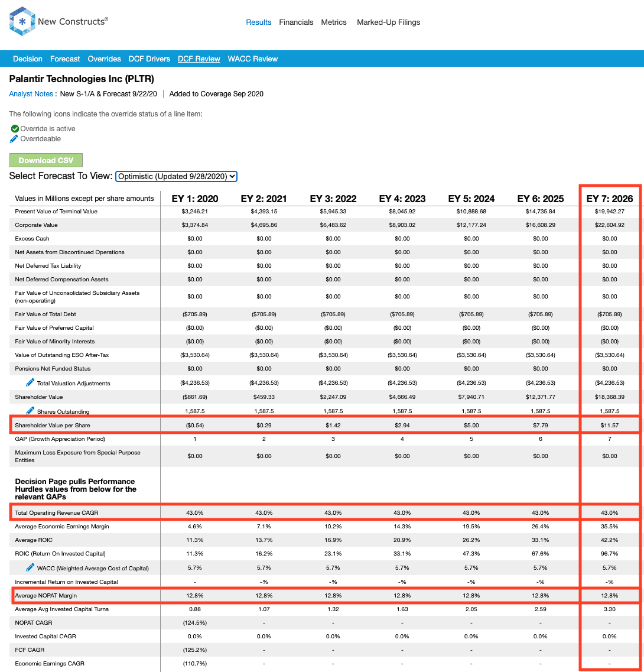Open the Financials top menu
Screen dimensions: 644x672
(296, 22)
